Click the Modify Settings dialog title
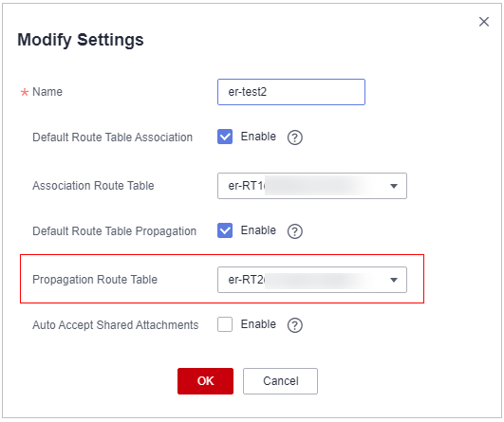Viewport: 504px width, 422px height. (x=81, y=40)
